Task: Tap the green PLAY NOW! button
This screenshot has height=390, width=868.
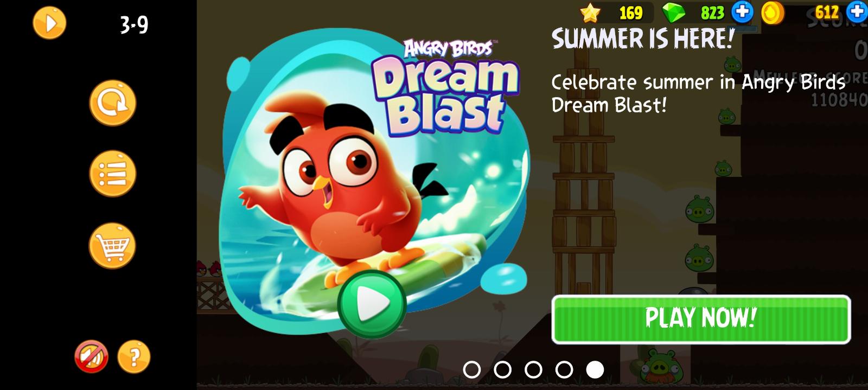Action: (701, 319)
